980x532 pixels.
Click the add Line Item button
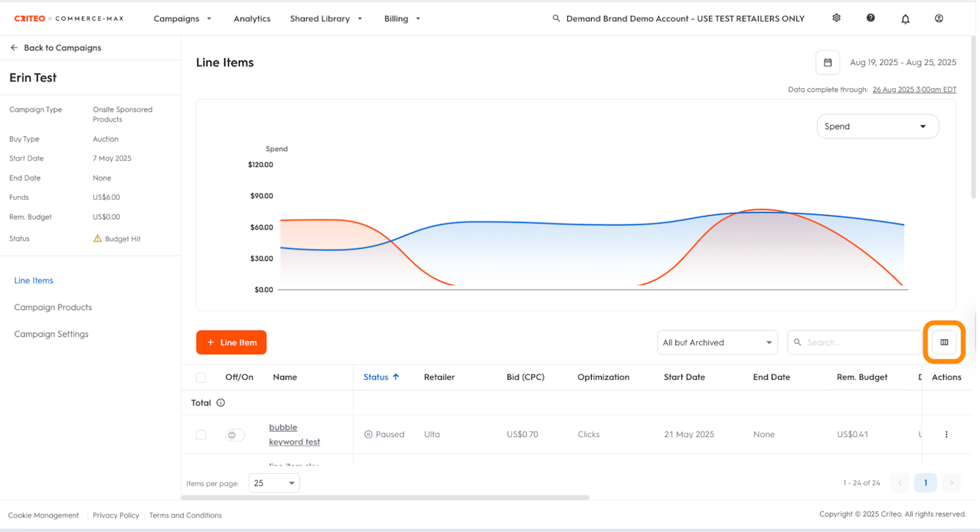(231, 342)
